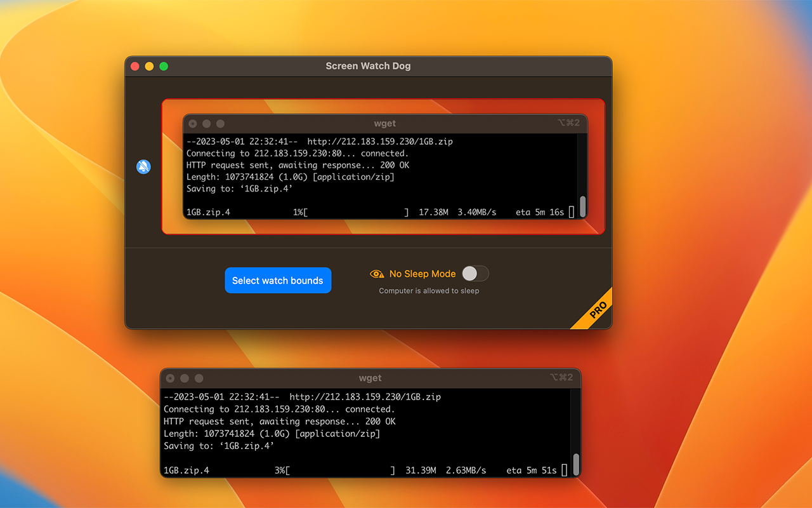Viewport: 812px width, 508px height.
Task: Click the 3% progress bar in lower terminal
Action: click(x=335, y=471)
